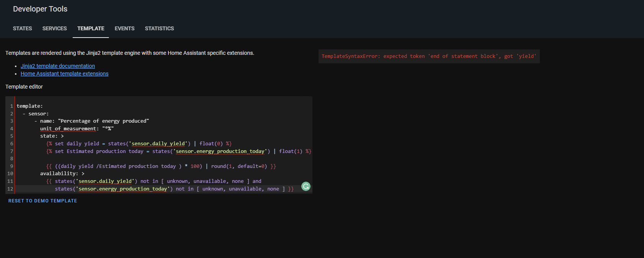Open the Services tab

[54, 28]
